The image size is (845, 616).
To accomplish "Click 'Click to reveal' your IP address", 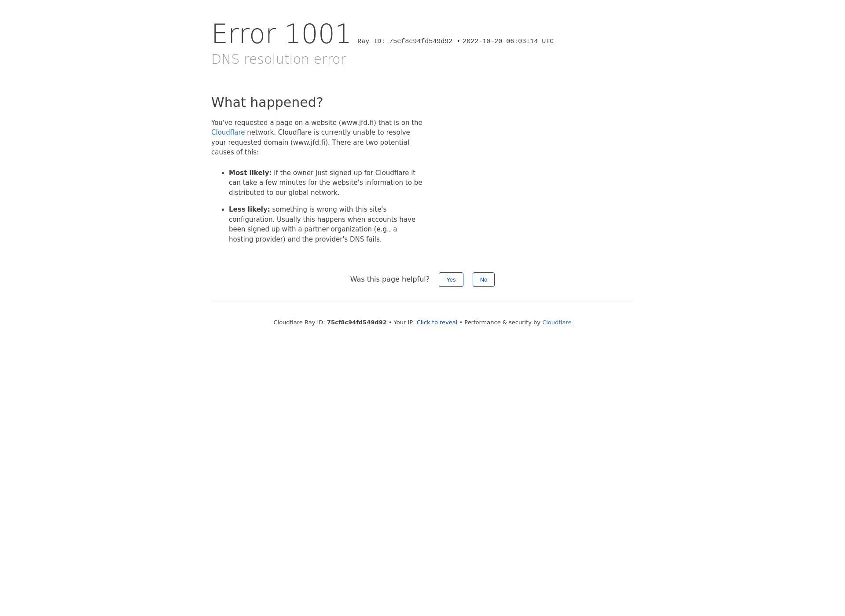I will (x=436, y=322).
